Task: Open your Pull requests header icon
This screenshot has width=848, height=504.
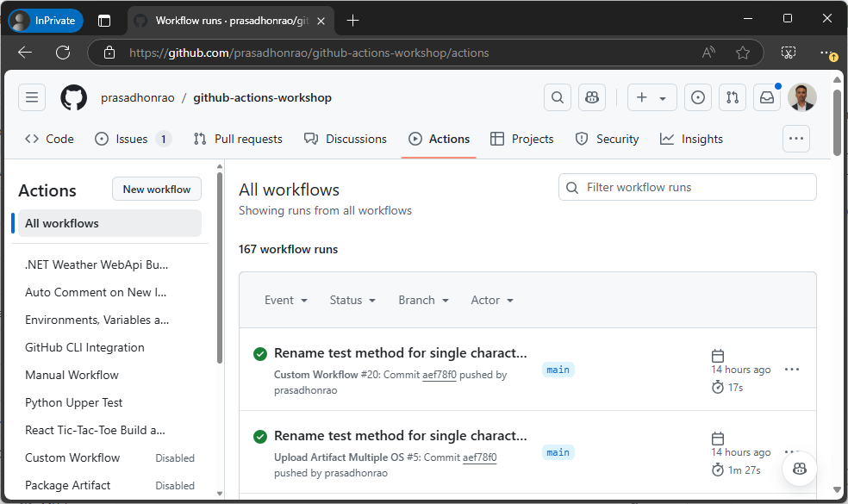Action: (x=733, y=97)
